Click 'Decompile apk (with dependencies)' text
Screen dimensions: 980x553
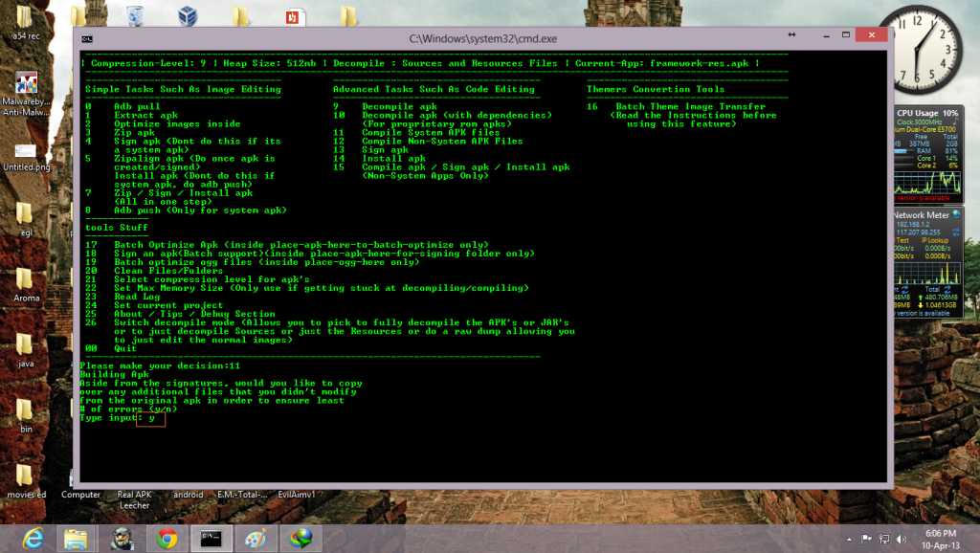457,116
